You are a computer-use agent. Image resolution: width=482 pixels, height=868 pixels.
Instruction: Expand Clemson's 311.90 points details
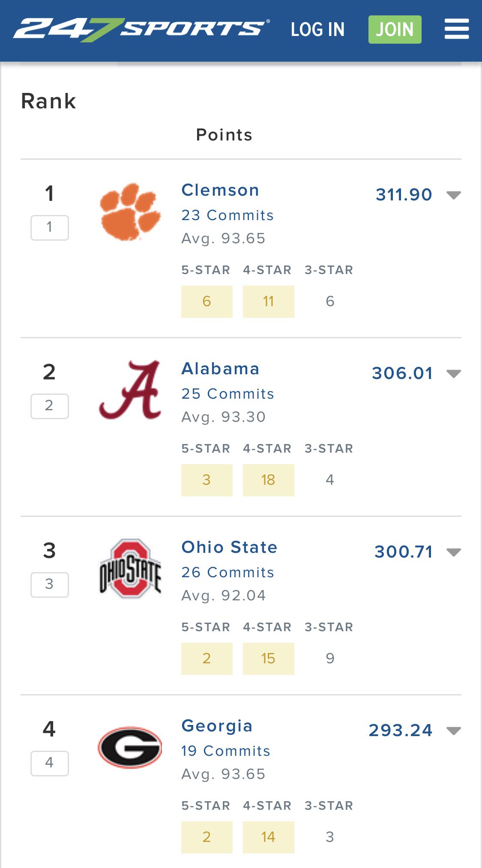(x=453, y=195)
